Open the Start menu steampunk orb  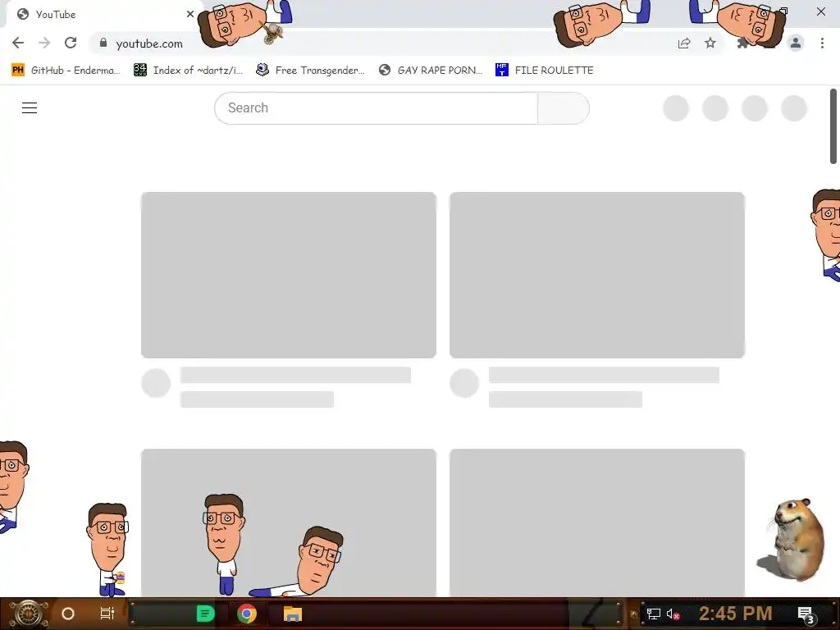pos(29,614)
